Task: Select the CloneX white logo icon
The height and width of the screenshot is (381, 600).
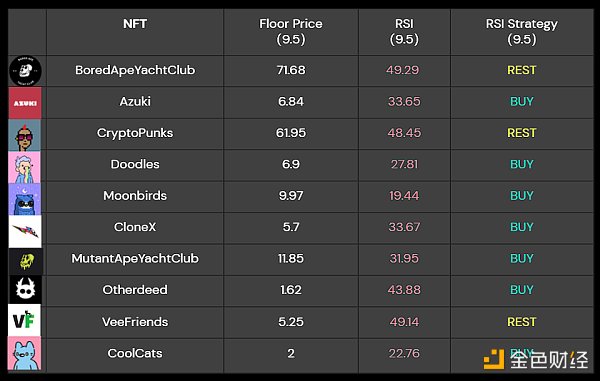Action: pyautogui.click(x=24, y=231)
